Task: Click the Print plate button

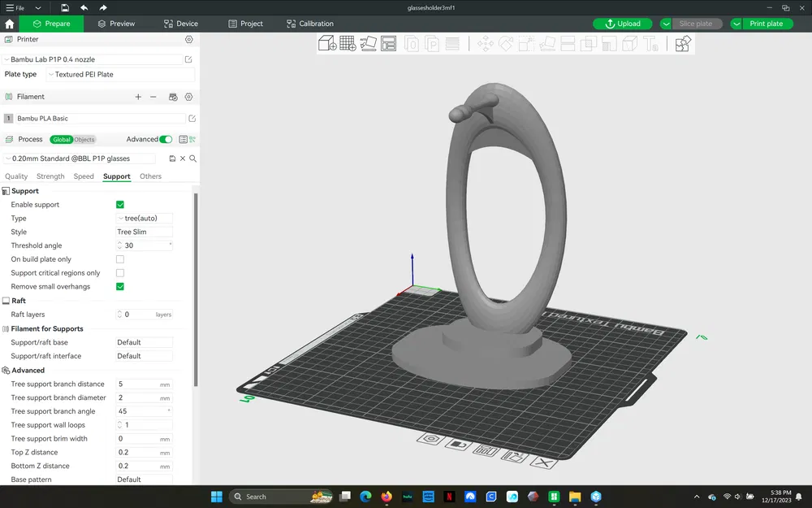Action: (x=766, y=24)
